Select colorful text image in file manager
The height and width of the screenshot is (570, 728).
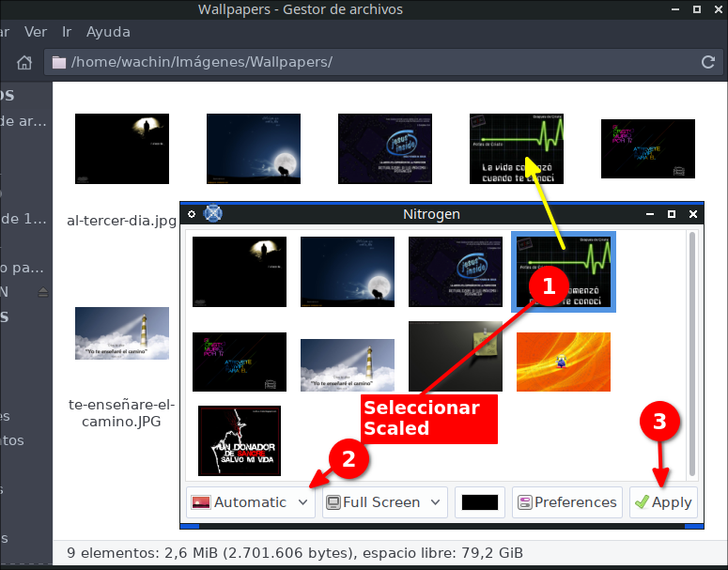pyautogui.click(x=648, y=148)
